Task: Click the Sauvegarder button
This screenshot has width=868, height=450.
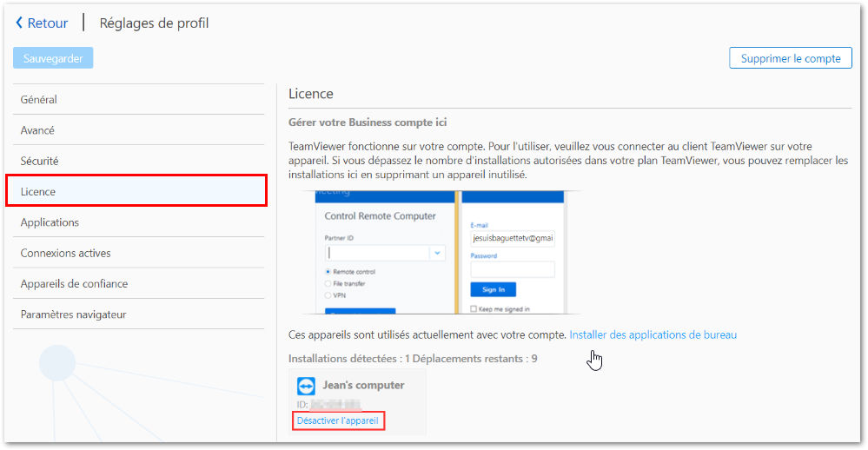Action: click(53, 58)
